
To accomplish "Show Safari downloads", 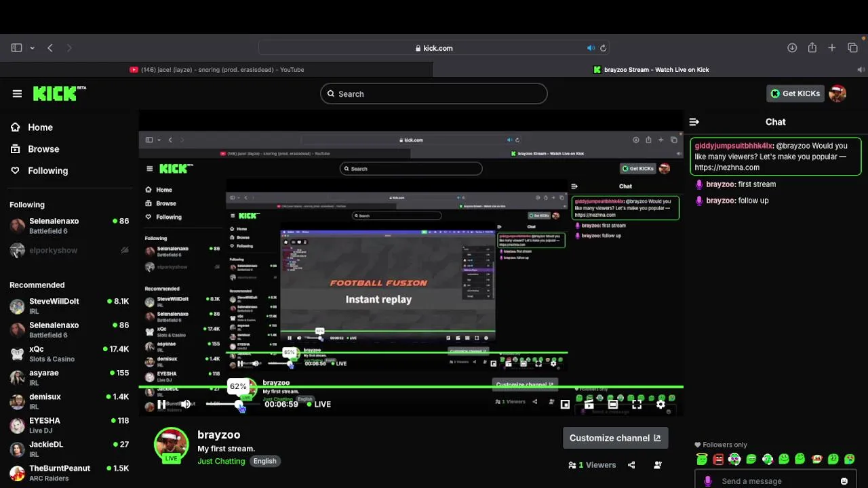I will coord(792,48).
